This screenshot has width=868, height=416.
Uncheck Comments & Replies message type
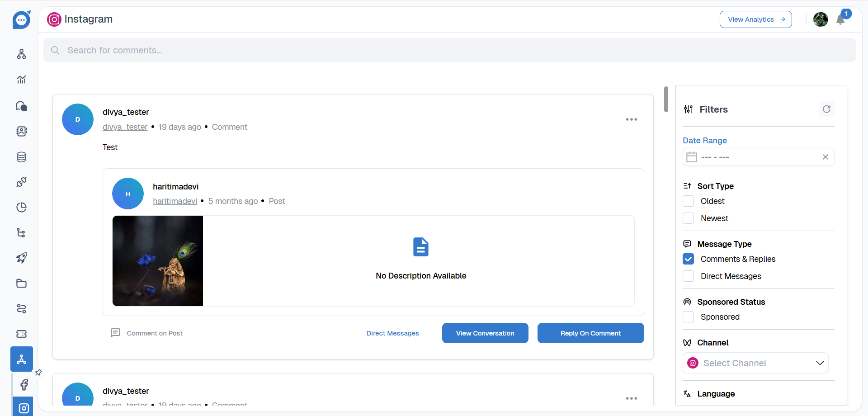click(688, 259)
